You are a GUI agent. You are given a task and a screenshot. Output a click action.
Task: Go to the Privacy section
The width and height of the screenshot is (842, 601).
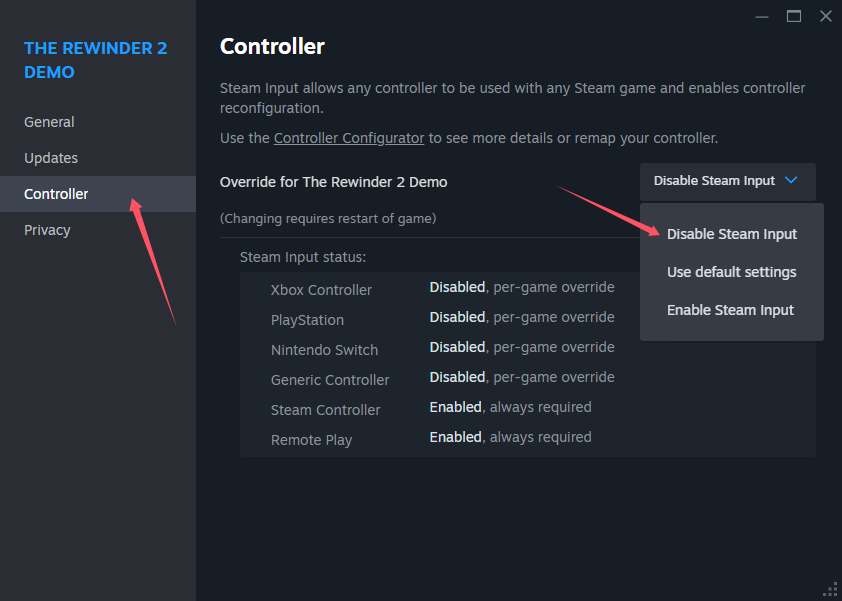(47, 230)
